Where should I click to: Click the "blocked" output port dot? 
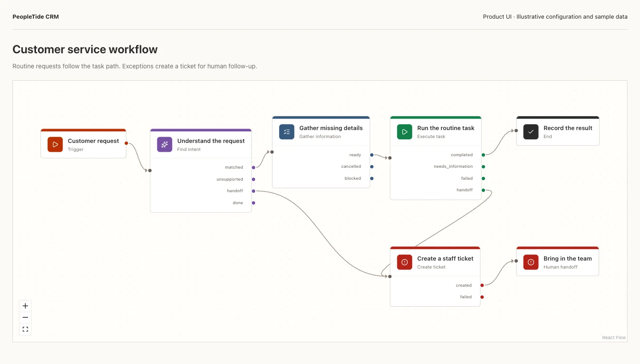(372, 178)
